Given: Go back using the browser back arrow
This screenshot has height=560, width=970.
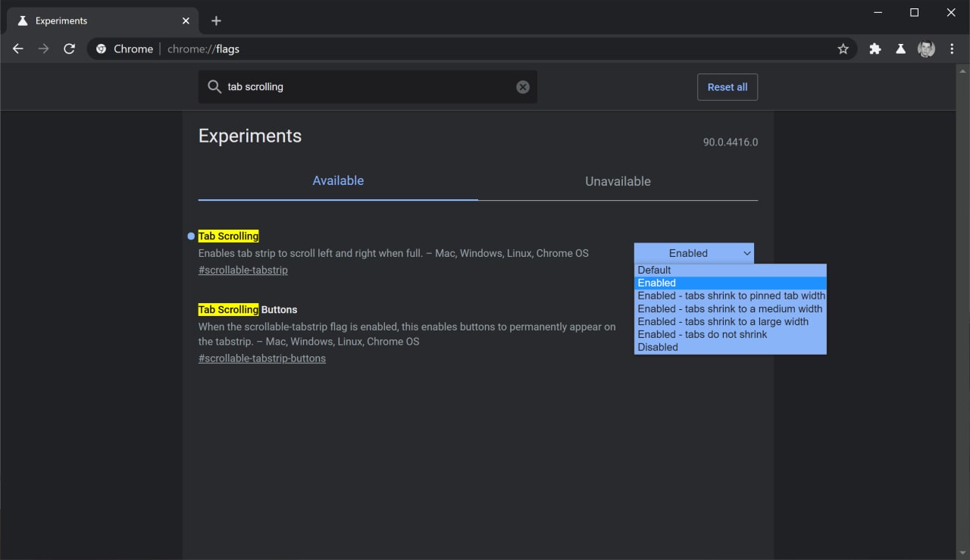Looking at the screenshot, I should [18, 48].
